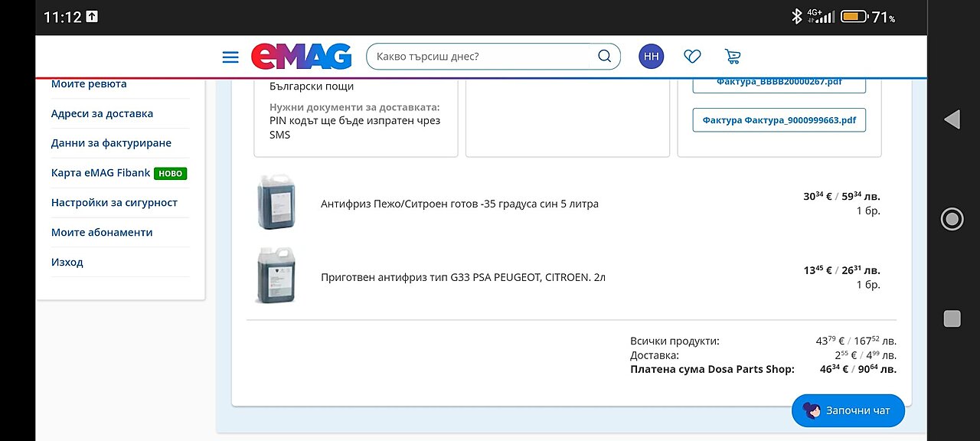Tap the 11:12 clock in status bar
This screenshot has height=441, width=980.
point(62,17)
